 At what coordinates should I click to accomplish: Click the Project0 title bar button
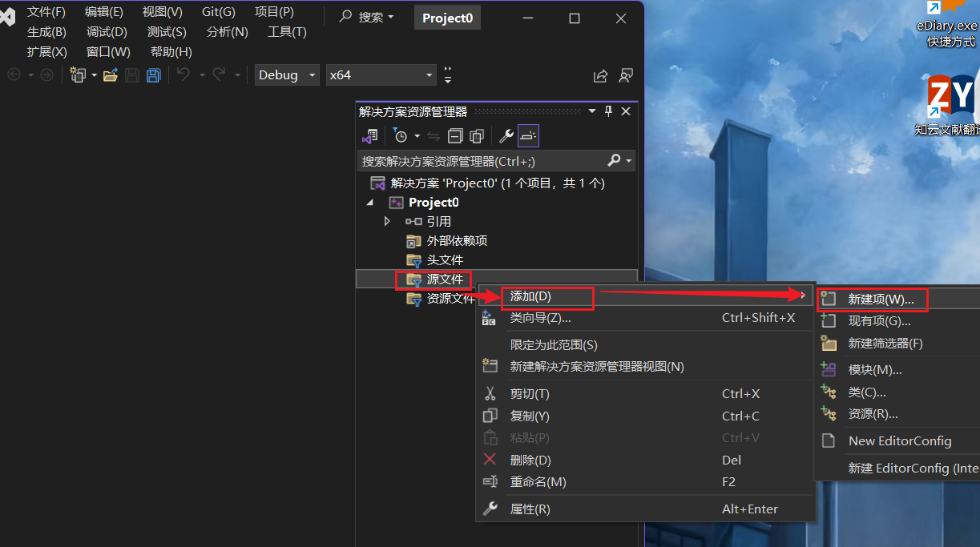(x=447, y=18)
